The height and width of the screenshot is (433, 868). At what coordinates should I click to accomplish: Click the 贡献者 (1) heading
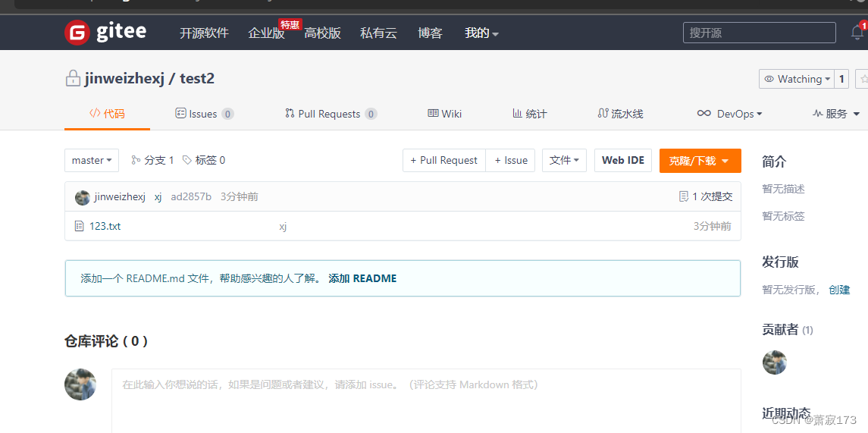(x=788, y=330)
